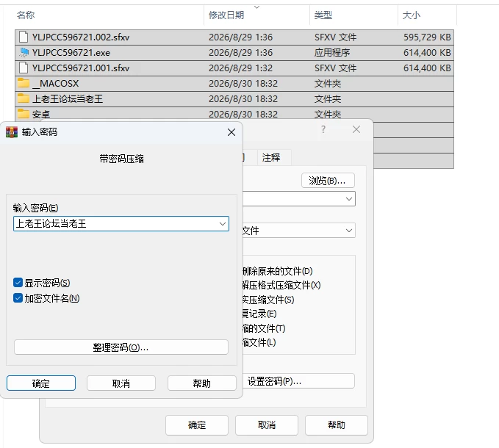Screen dimensions: 499x448
Task: Select file name YLJPCC596721.exe
Action: coord(71,52)
